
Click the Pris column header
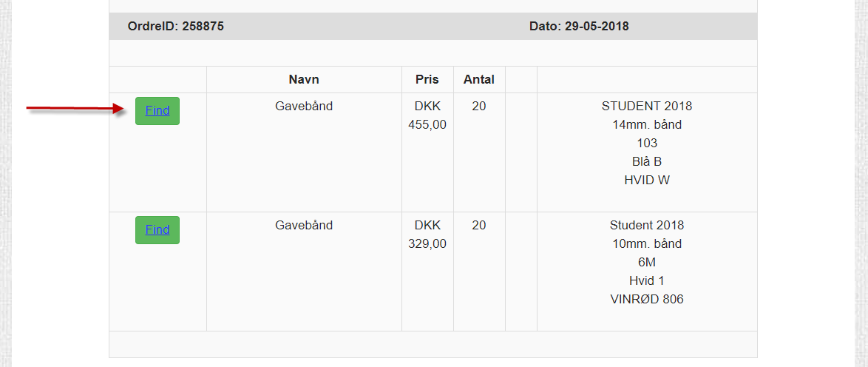(427, 80)
